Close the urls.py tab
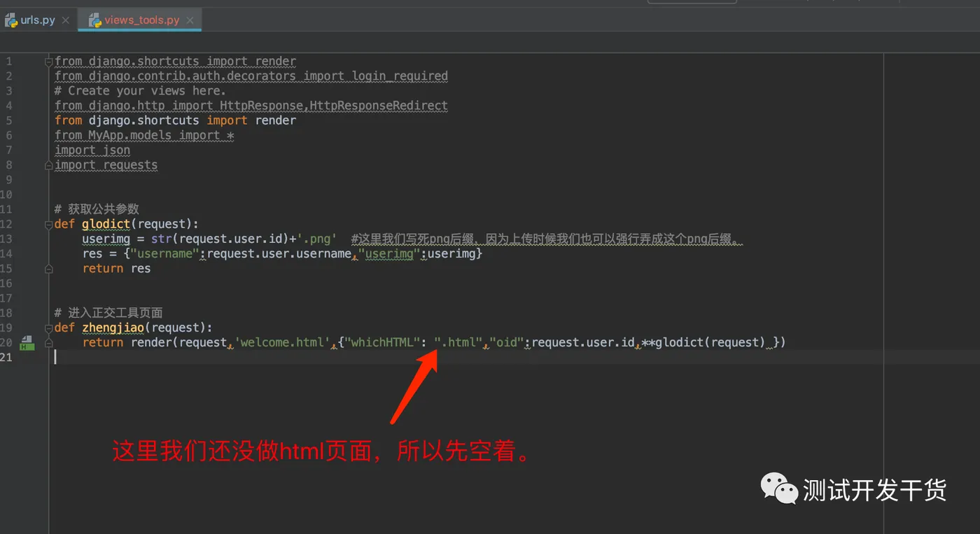 [x=66, y=20]
